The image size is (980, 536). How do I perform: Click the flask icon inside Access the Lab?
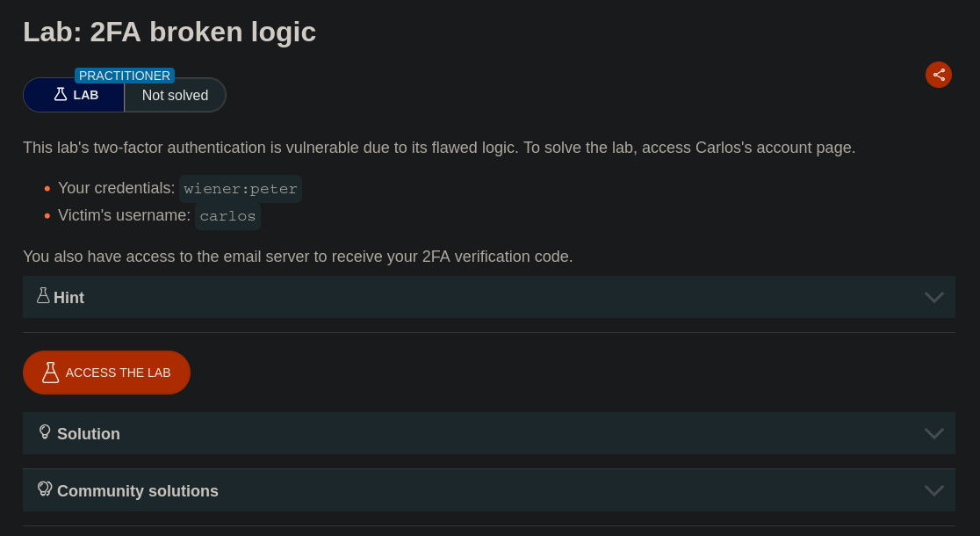pyautogui.click(x=51, y=373)
